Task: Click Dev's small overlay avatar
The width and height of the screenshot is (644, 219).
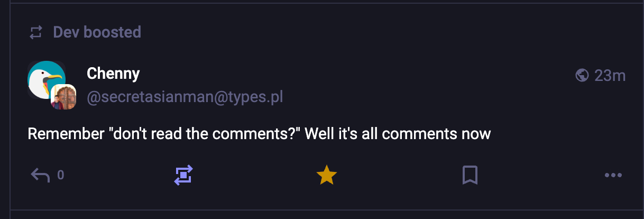Action: tap(64, 97)
